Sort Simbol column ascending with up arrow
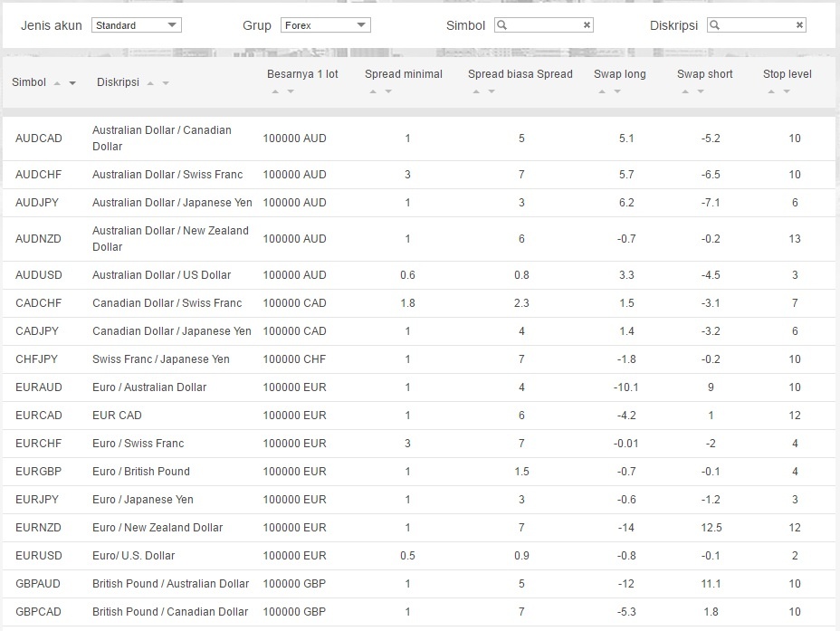 57,83
